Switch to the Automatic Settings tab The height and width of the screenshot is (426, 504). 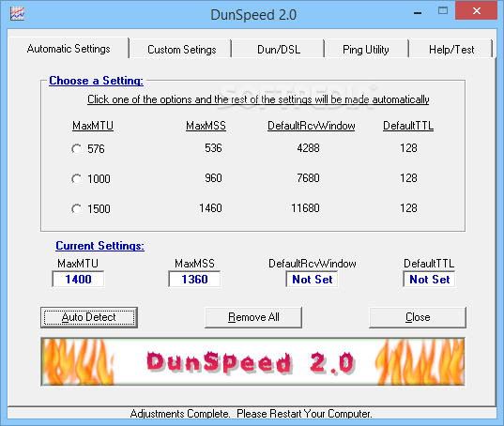[69, 49]
